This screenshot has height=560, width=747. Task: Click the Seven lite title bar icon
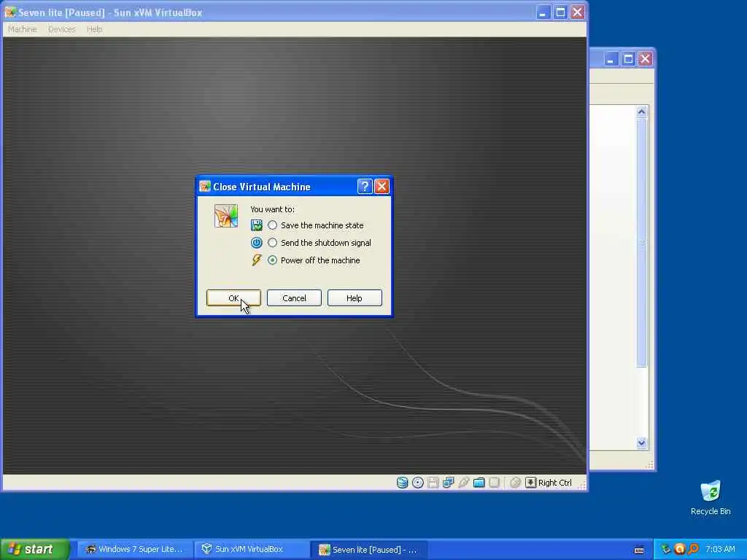tap(10, 12)
